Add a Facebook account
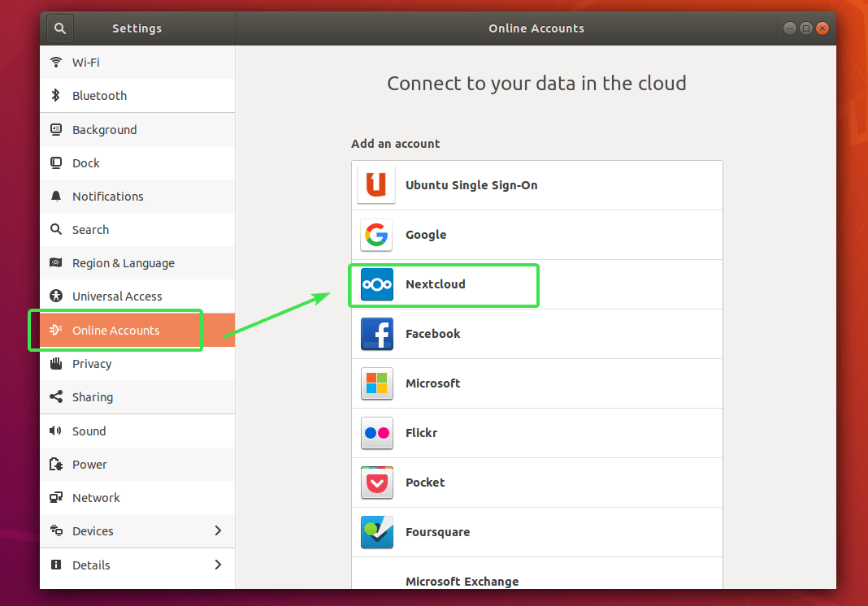Image resolution: width=868 pixels, height=606 pixels. click(537, 334)
